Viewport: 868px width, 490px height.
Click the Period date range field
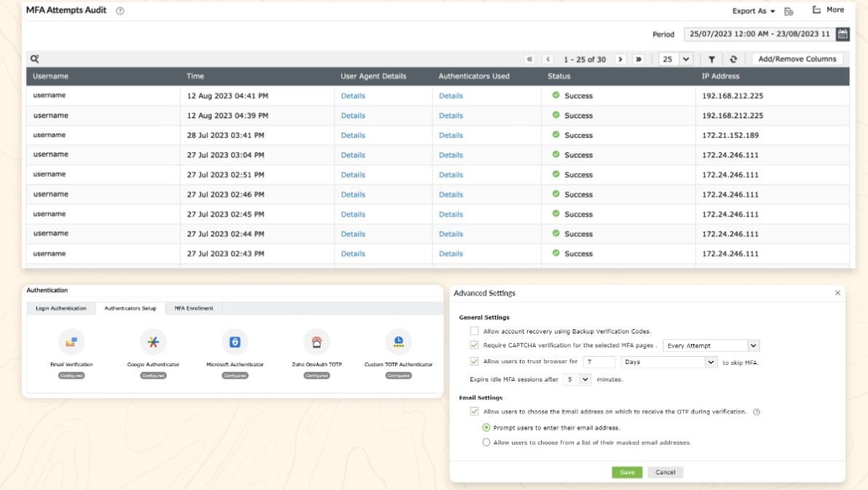click(x=759, y=33)
